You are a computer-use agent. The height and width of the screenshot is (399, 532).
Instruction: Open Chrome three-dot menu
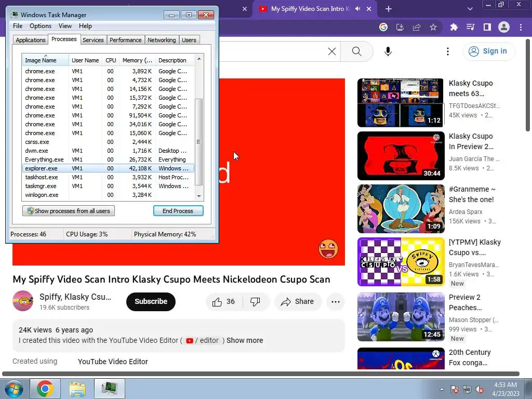pos(521,27)
